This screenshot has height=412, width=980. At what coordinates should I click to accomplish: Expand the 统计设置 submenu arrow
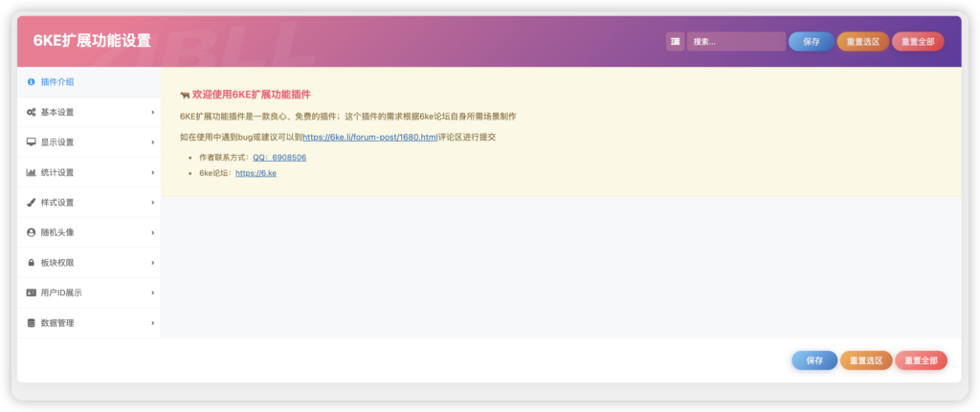point(152,173)
